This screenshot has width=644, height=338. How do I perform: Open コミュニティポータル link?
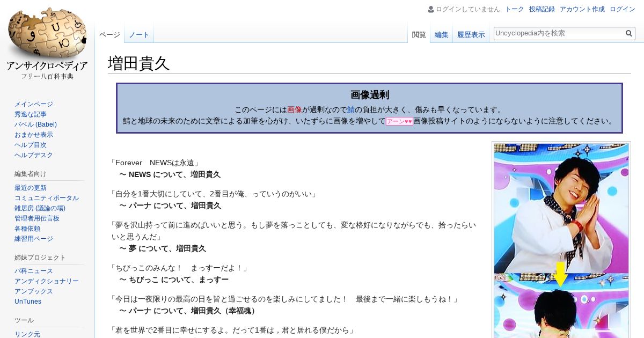[47, 198]
